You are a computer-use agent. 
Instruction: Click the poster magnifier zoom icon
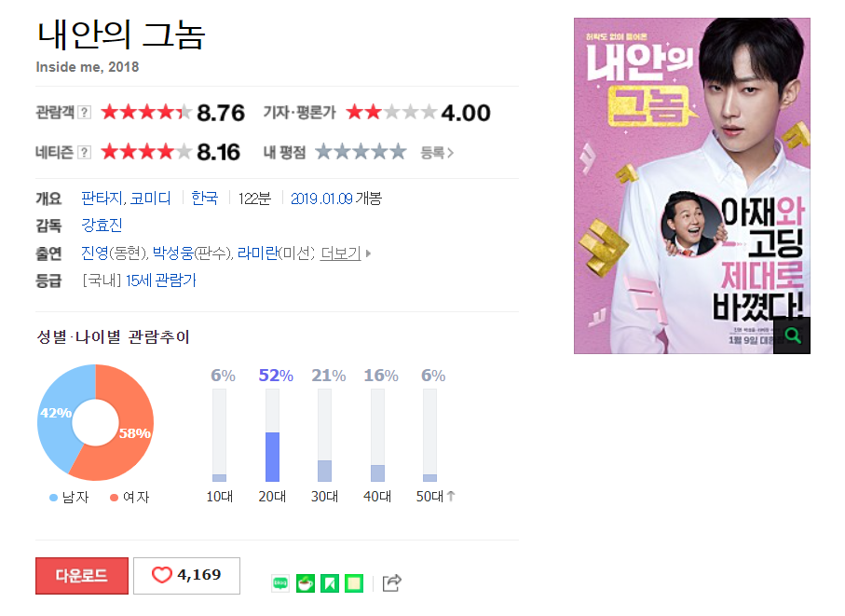[x=792, y=335]
